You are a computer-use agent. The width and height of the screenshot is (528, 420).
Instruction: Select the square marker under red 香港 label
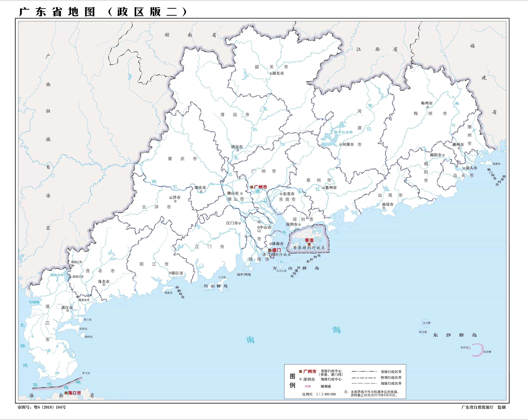[x=309, y=244]
